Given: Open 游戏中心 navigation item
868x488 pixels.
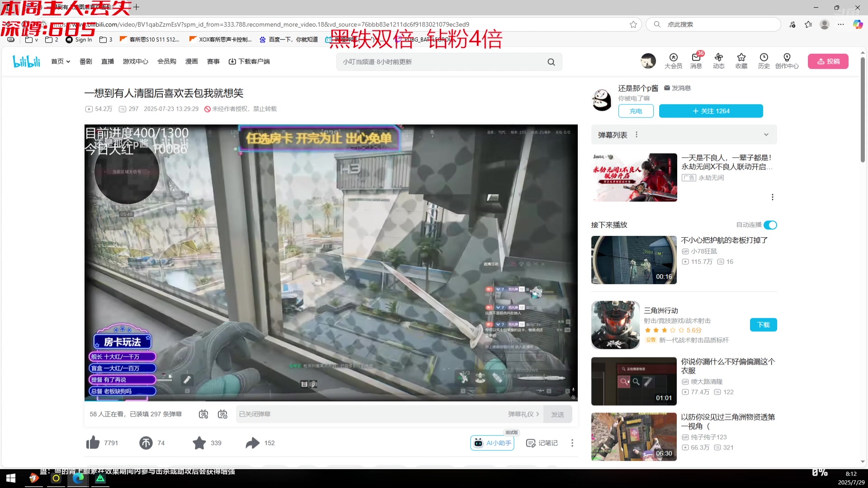Looking at the screenshot, I should pyautogui.click(x=135, y=61).
